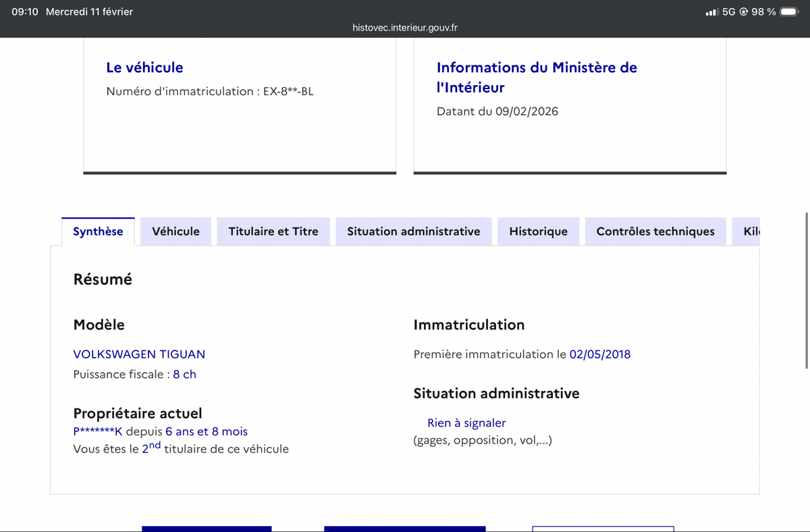Click the 8 ch fiscal power value

click(184, 375)
